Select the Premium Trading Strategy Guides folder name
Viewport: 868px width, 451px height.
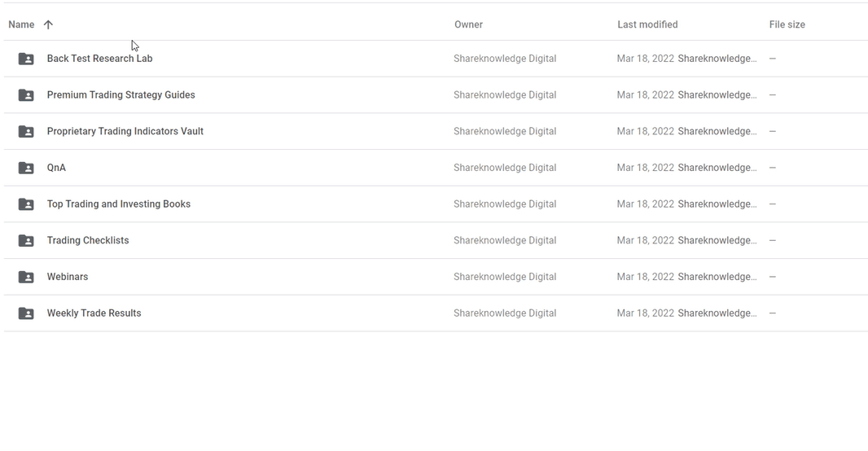coord(121,94)
